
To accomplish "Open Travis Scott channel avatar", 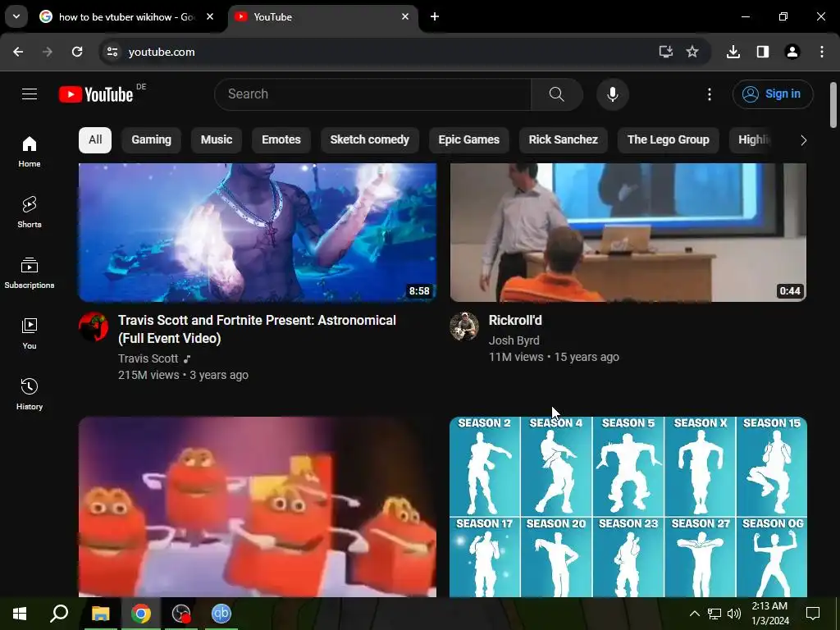I will (94, 326).
